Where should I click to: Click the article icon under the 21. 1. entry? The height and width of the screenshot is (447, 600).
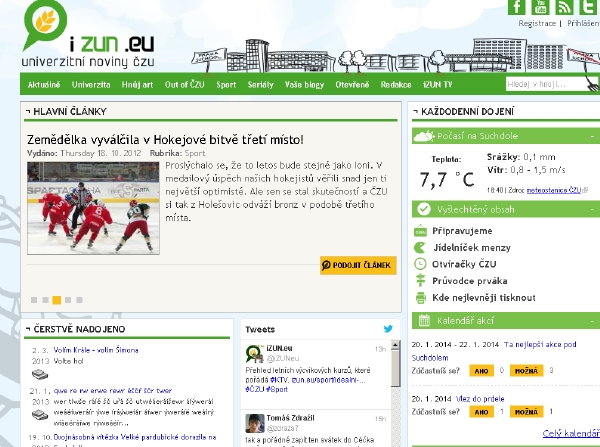click(40, 415)
